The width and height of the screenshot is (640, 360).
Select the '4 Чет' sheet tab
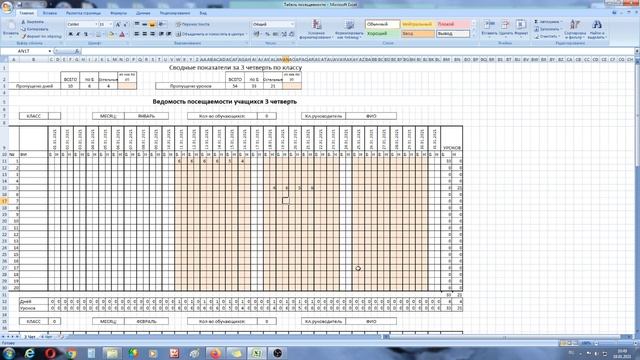coord(47,337)
